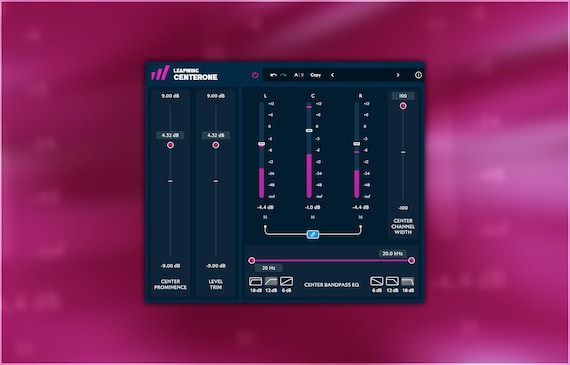Click the Copy button

tap(316, 75)
